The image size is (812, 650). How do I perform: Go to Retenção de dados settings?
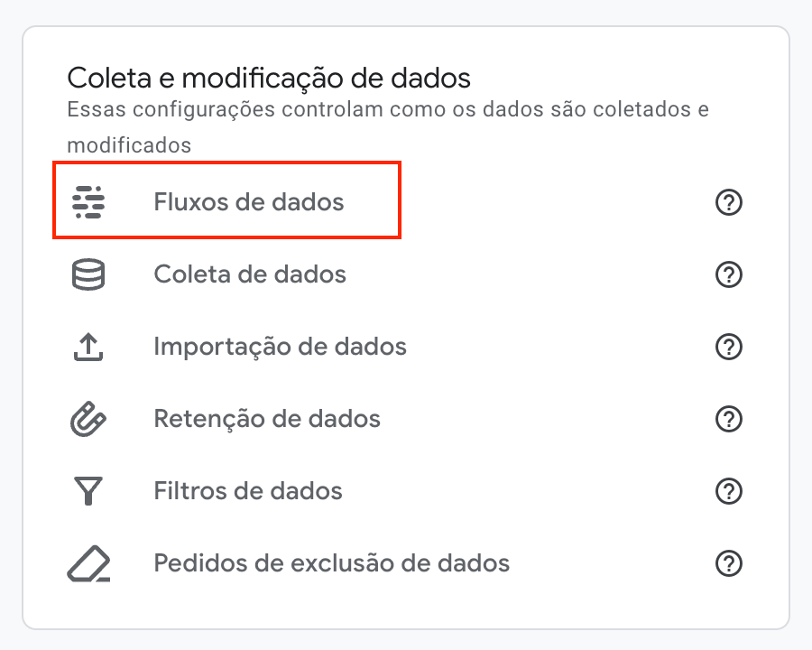[267, 420]
